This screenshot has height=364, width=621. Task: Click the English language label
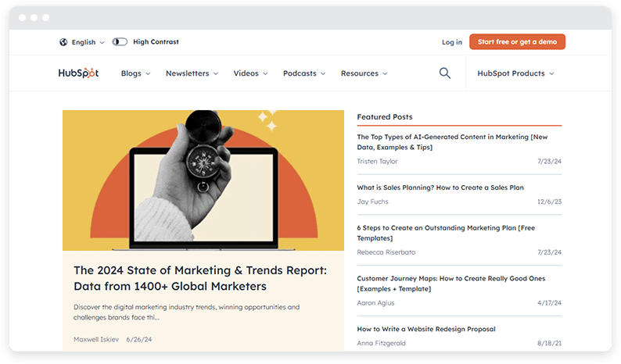84,42
